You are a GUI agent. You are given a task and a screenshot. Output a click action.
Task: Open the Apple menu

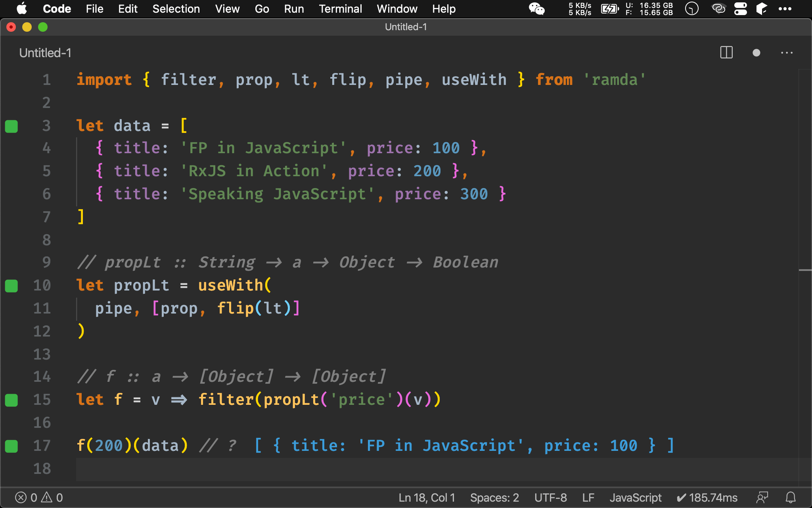[x=22, y=9]
